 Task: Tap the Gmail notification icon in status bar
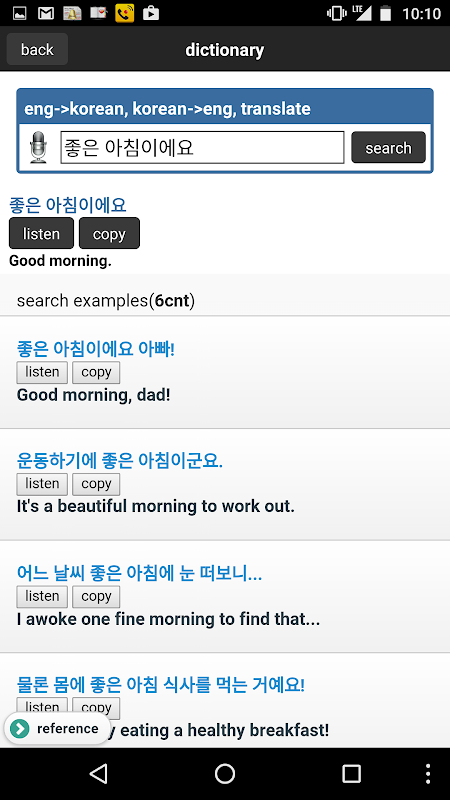tap(46, 13)
